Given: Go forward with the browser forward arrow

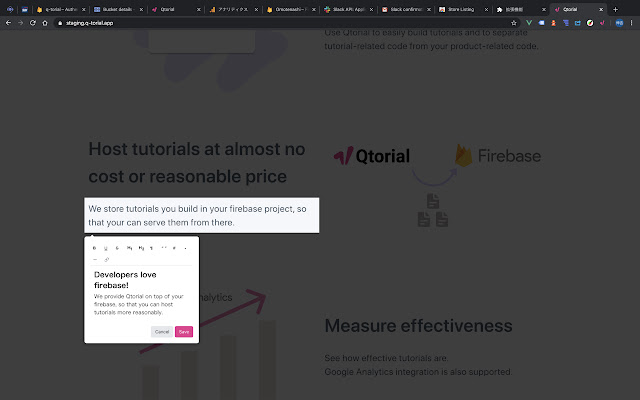Looking at the screenshot, I should [20, 23].
